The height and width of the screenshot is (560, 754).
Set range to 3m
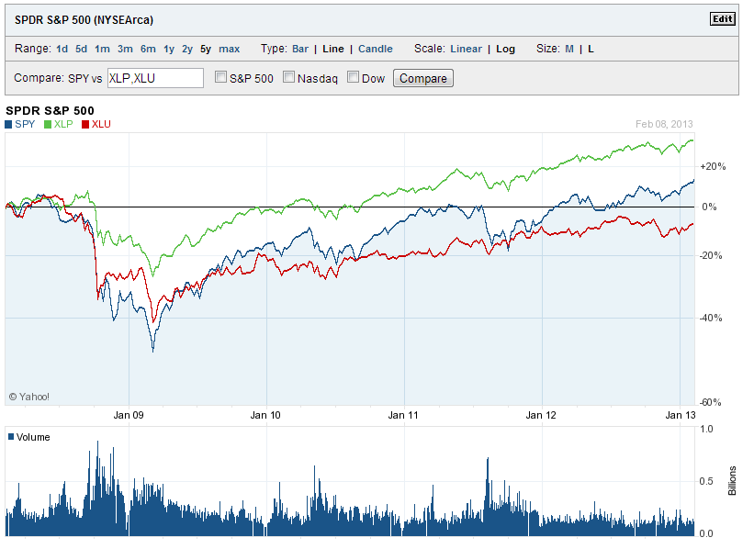[125, 49]
